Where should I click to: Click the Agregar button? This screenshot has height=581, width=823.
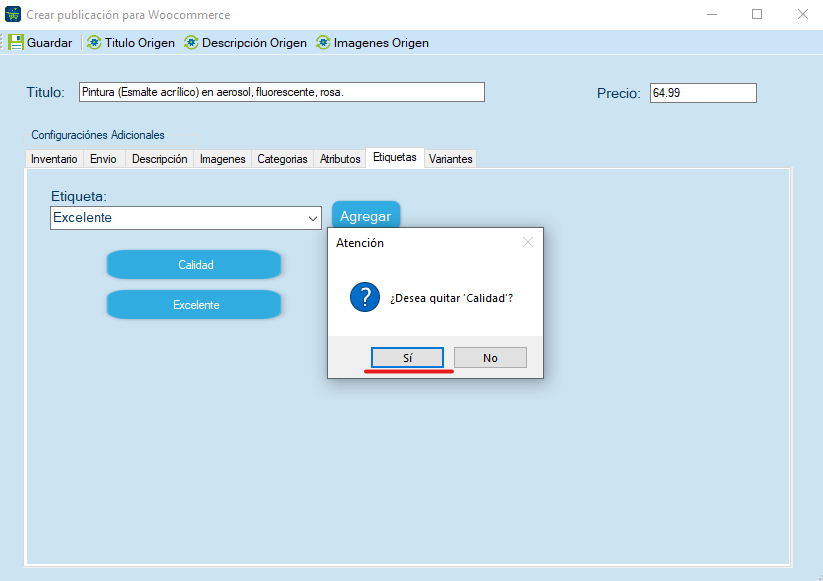(x=366, y=216)
